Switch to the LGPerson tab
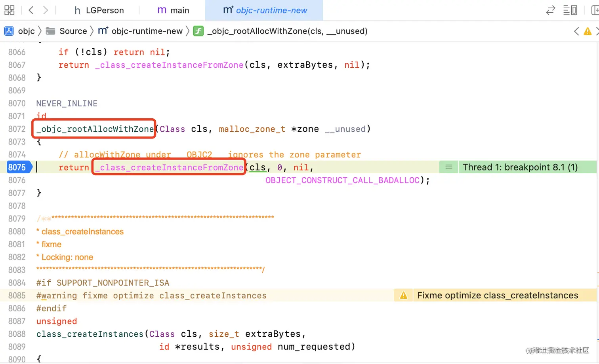 pos(99,10)
